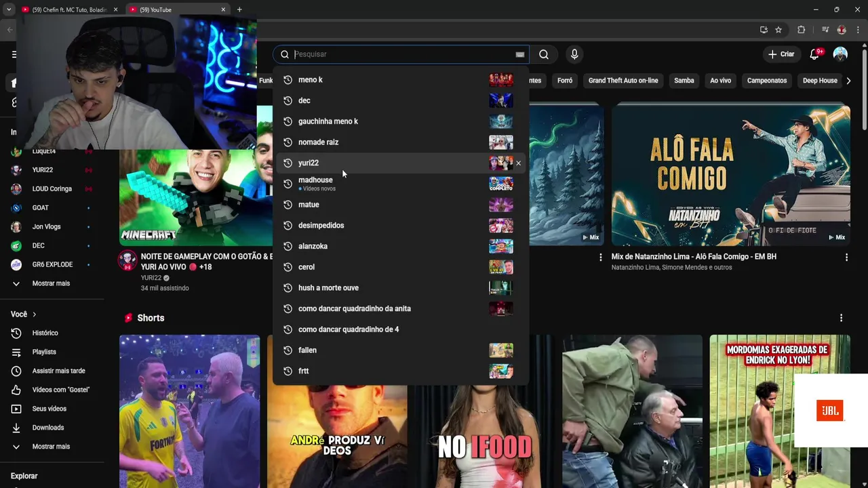Image resolution: width=868 pixels, height=488 pixels.
Task: Open Playlists in sidebar
Action: click(x=52, y=352)
